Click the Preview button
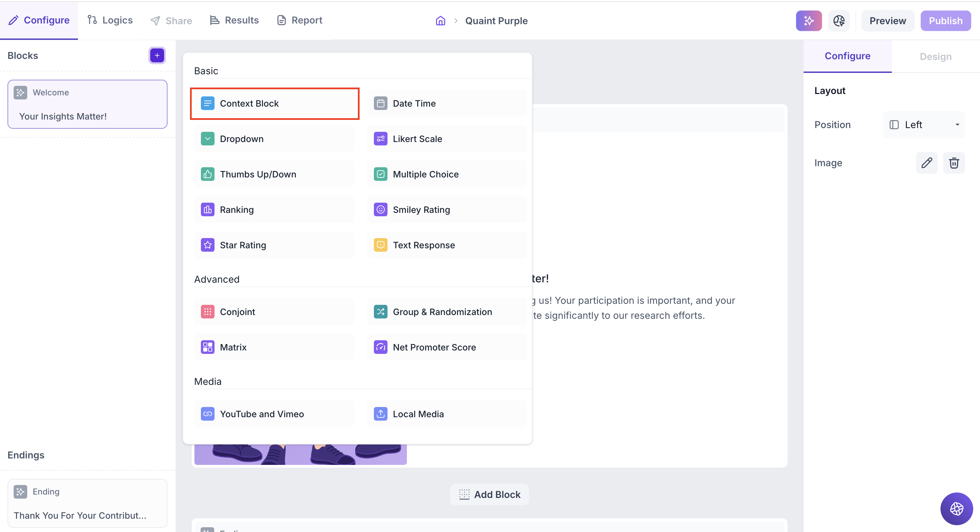This screenshot has width=980, height=532. (x=887, y=20)
